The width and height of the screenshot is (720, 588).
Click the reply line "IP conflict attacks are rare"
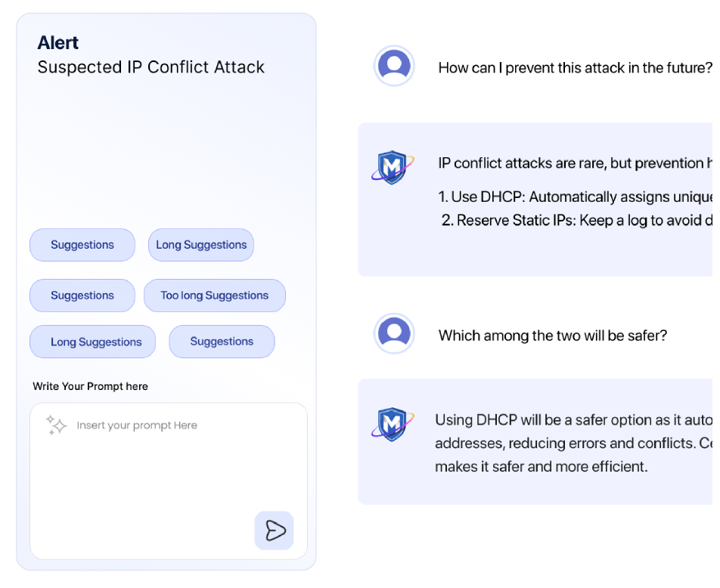[575, 163]
